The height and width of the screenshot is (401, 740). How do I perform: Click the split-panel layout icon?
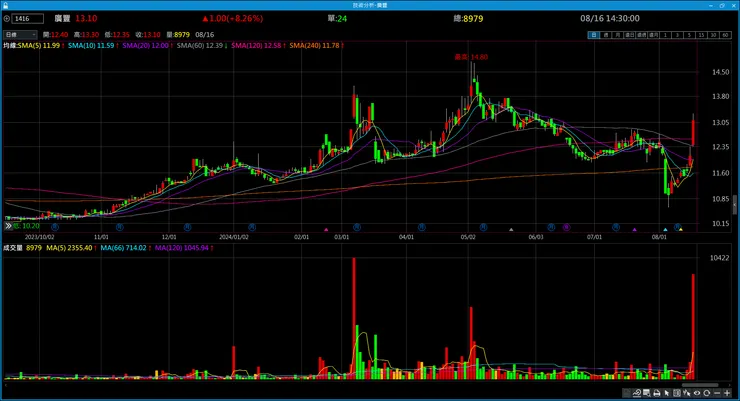click(676, 393)
